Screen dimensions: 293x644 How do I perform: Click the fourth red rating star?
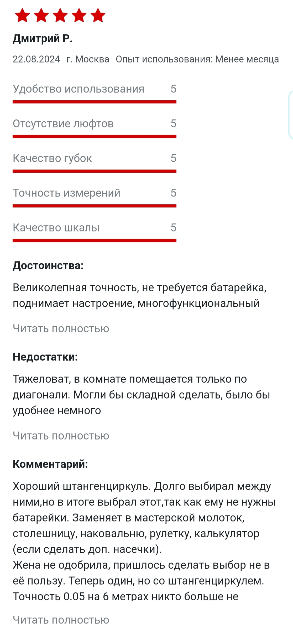tap(79, 15)
